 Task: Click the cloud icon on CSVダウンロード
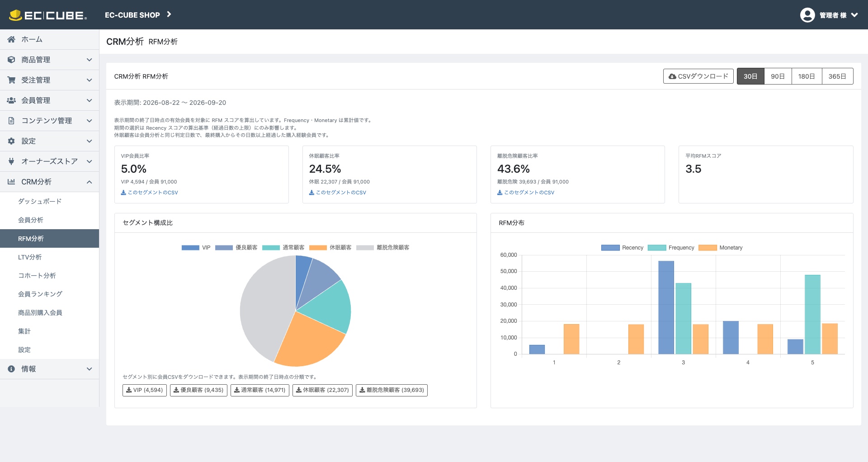tap(672, 76)
